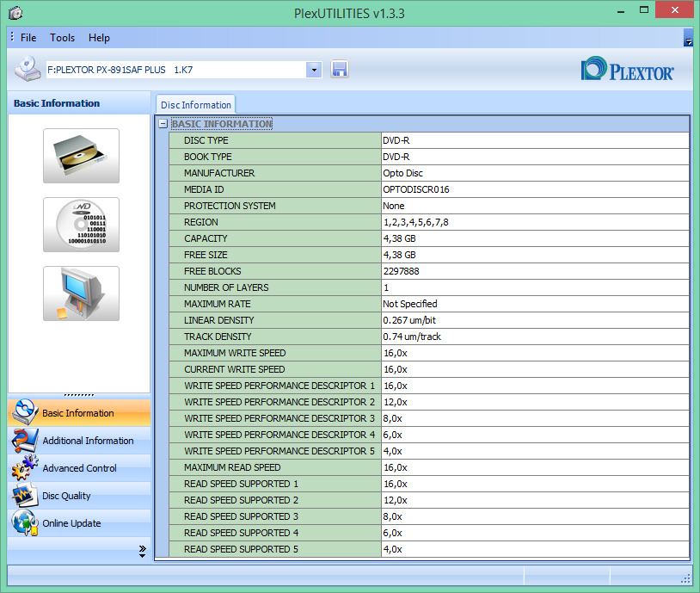Click the OPTODISCR016 media ID value
Image resolution: width=700 pixels, height=593 pixels.
[416, 189]
